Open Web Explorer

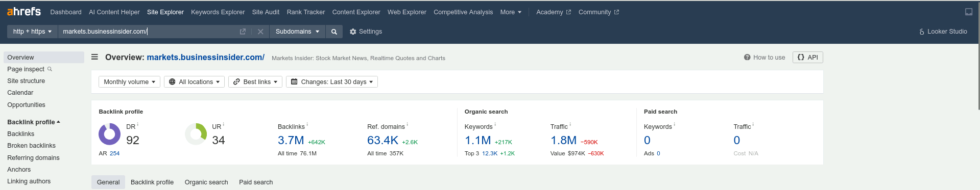click(407, 12)
